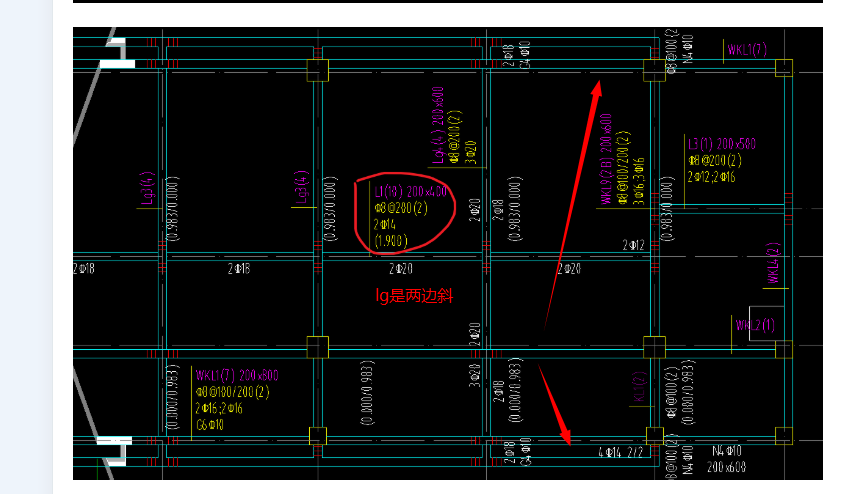This screenshot has width=858, height=494.
Task: Click the horizontal 200x600 text below N4Φ10
Action: click(726, 467)
